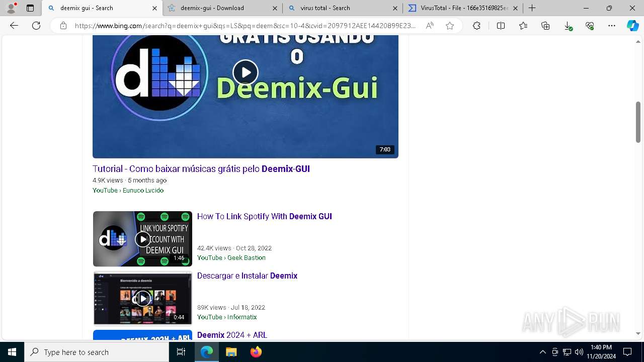Open the Edge profile icon

(11, 8)
